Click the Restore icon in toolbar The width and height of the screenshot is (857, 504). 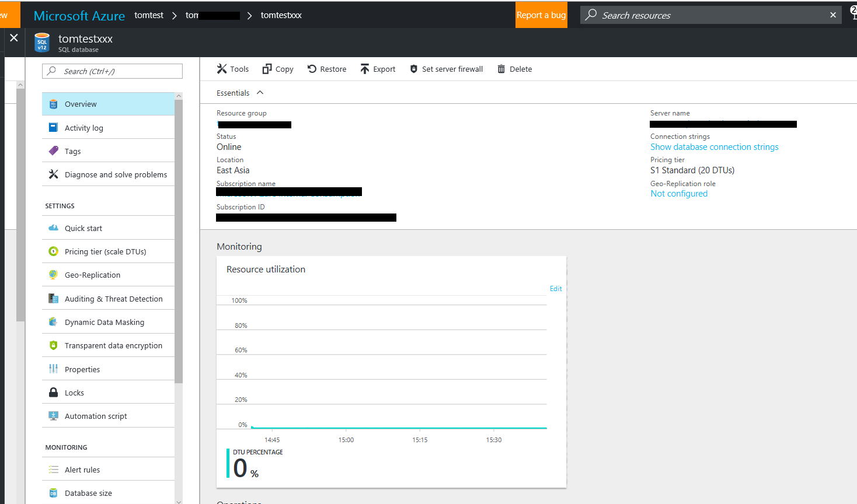(x=312, y=69)
